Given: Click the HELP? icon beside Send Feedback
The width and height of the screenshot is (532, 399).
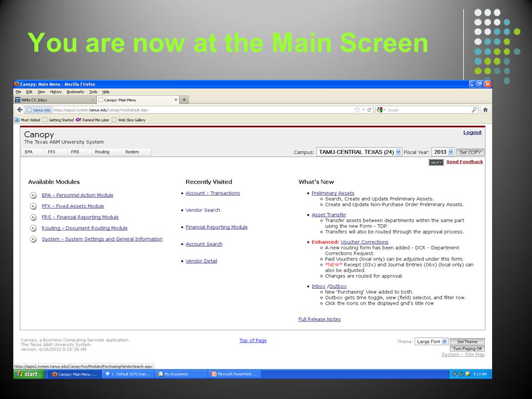Looking at the screenshot, I should pyautogui.click(x=436, y=162).
